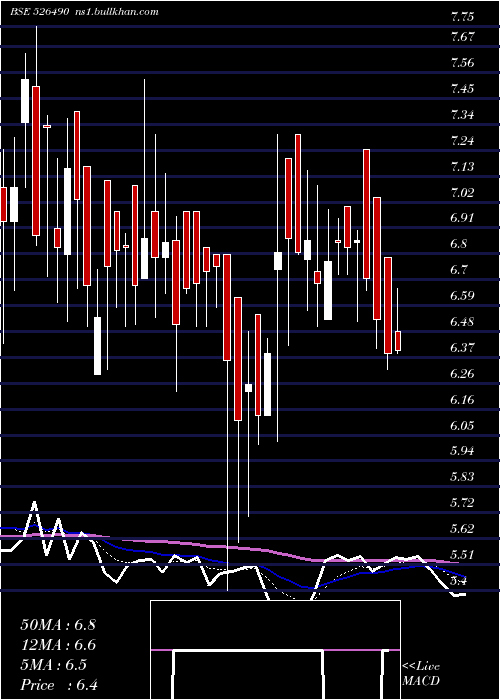
Task: Click the 7.02 price axis label
Action: click(x=462, y=192)
